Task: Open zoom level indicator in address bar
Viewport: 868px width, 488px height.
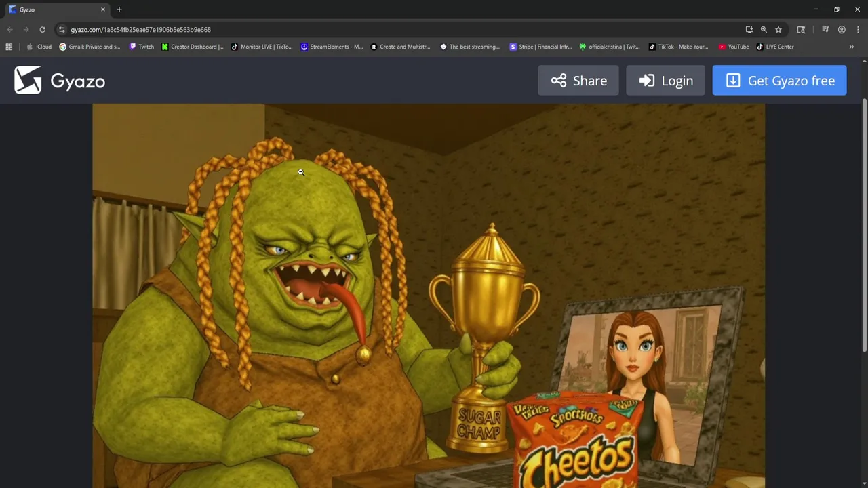Action: pyautogui.click(x=764, y=30)
